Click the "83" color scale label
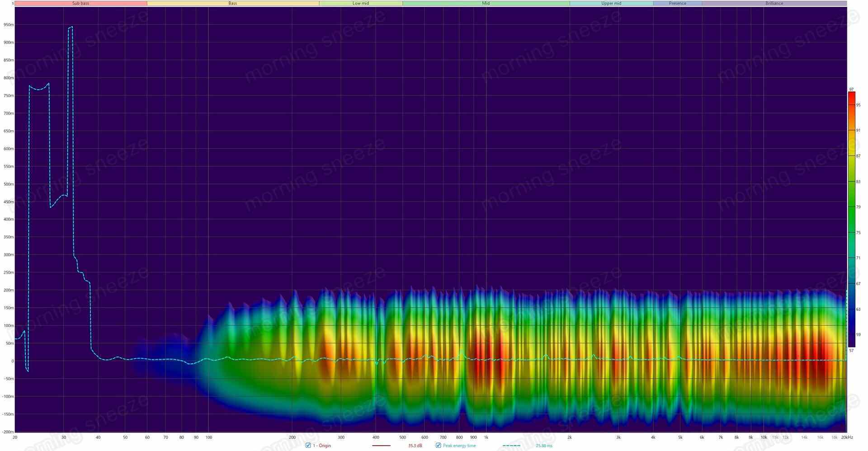 858,182
